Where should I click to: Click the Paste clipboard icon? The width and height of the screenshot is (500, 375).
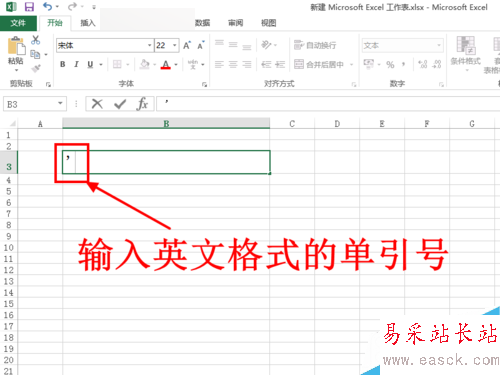pos(16,46)
